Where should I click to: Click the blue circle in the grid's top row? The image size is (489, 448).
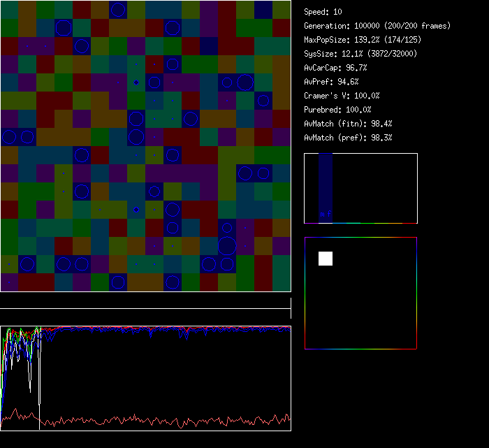click(118, 9)
